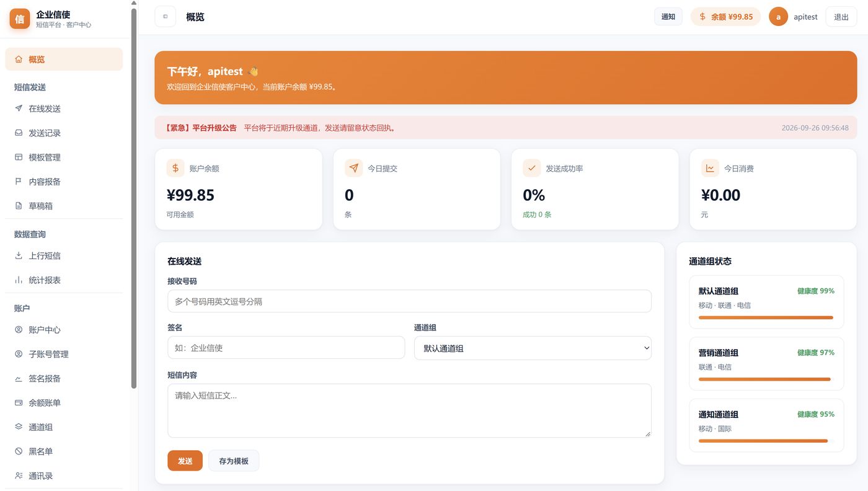868x491 pixels.
Task: Click the 接收号码 input field
Action: coord(409,301)
